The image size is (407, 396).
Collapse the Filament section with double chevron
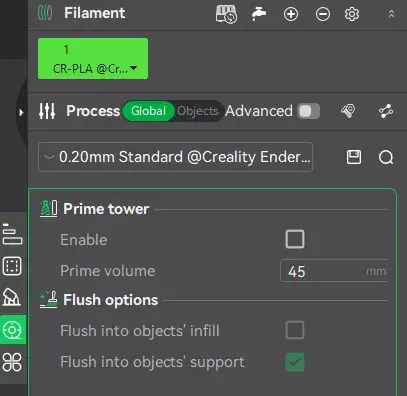click(x=391, y=14)
